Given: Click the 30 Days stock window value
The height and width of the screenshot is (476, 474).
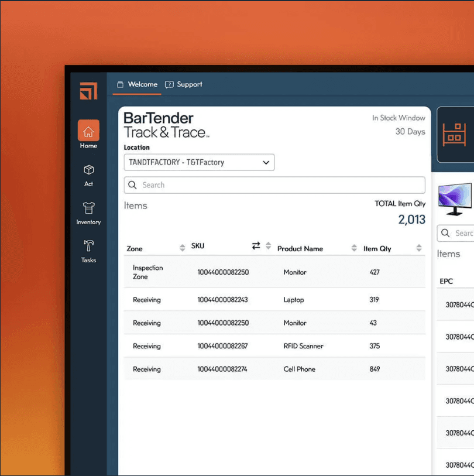Looking at the screenshot, I should [x=410, y=132].
